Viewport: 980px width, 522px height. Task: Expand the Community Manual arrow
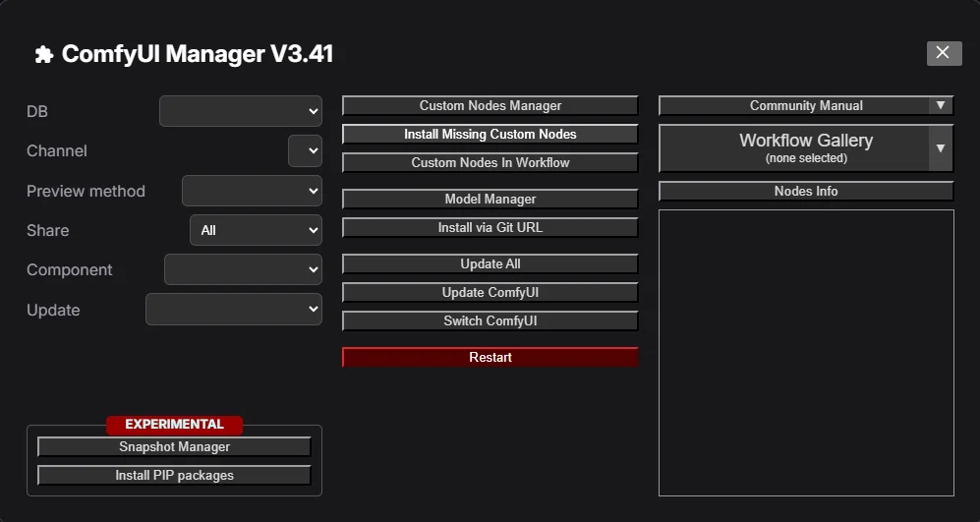(941, 105)
